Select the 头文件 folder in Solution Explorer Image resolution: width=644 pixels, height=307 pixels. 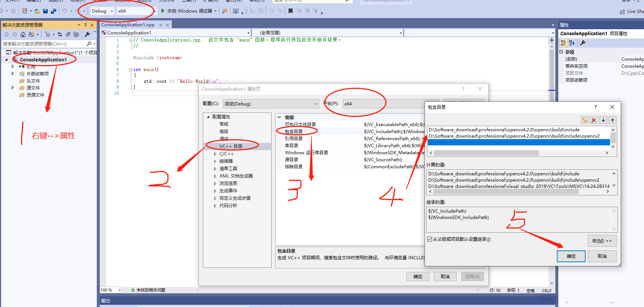[33, 81]
